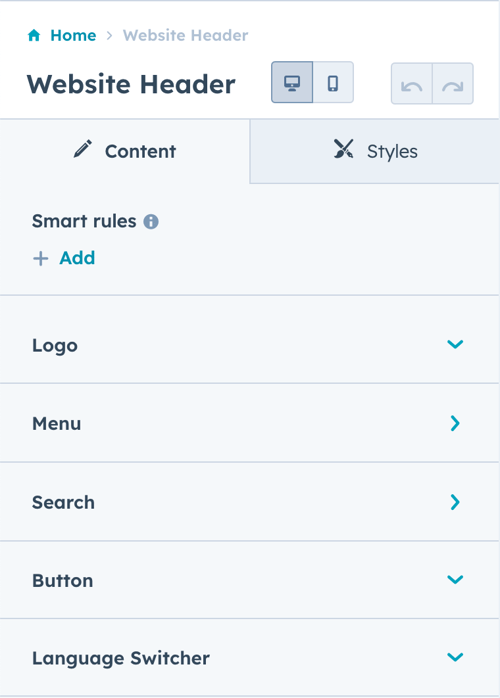Click the pencil icon on Content tab
500x698 pixels.
click(x=83, y=150)
